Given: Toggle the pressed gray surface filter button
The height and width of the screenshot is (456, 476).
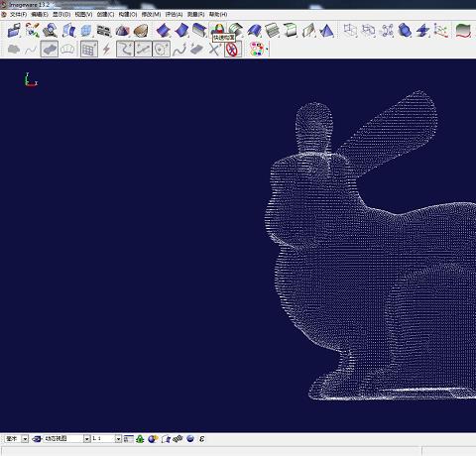Looking at the screenshot, I should coord(50,50).
